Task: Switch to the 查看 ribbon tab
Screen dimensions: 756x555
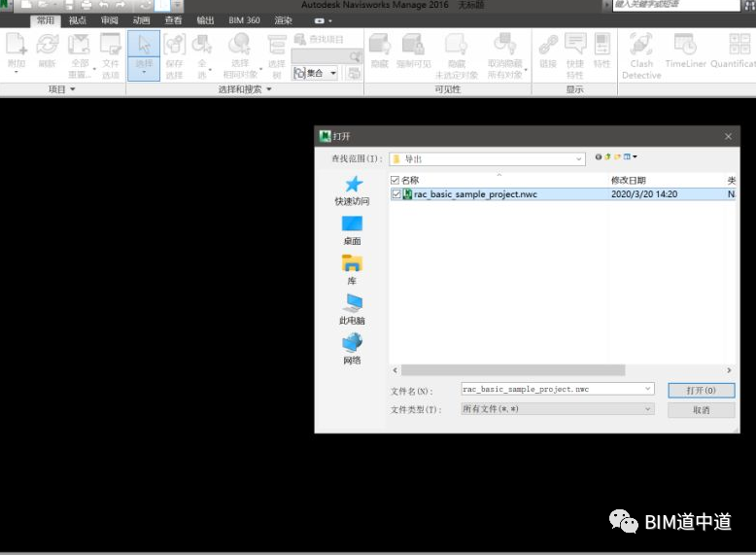Action: point(173,20)
